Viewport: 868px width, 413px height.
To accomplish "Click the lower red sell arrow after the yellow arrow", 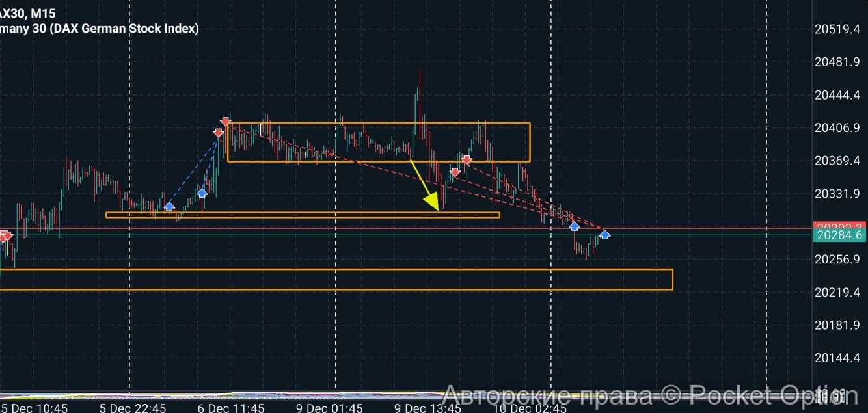I will (x=455, y=172).
